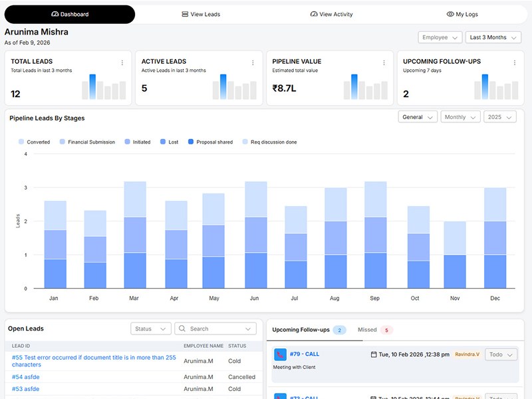
Task: Click the ₹8.7L pipeline value
Action: coord(284,88)
